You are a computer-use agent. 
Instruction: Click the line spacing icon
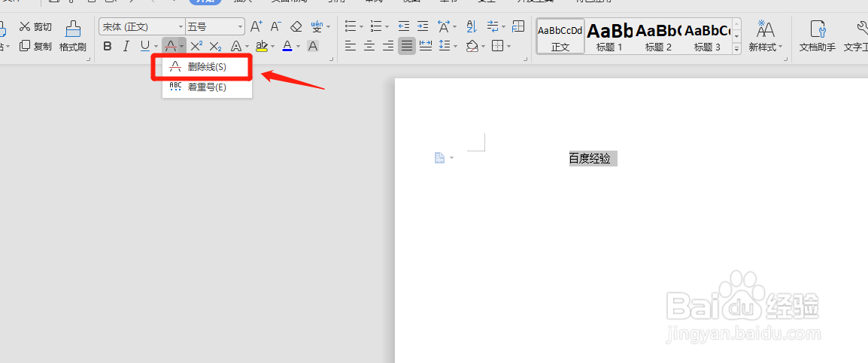(444, 46)
